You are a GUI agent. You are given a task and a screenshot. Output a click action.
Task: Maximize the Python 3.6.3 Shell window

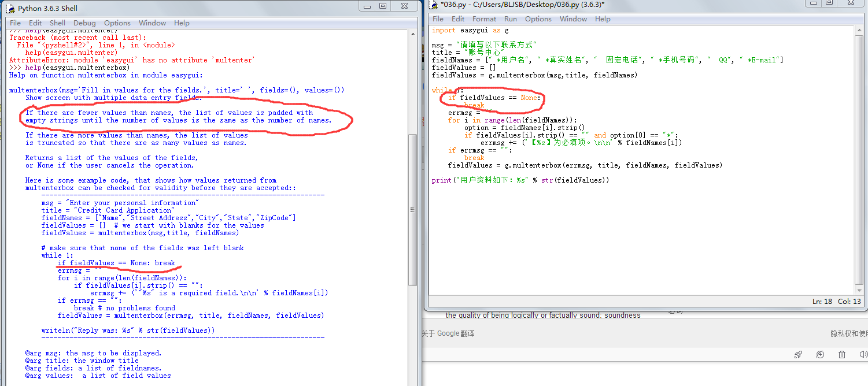coord(383,6)
